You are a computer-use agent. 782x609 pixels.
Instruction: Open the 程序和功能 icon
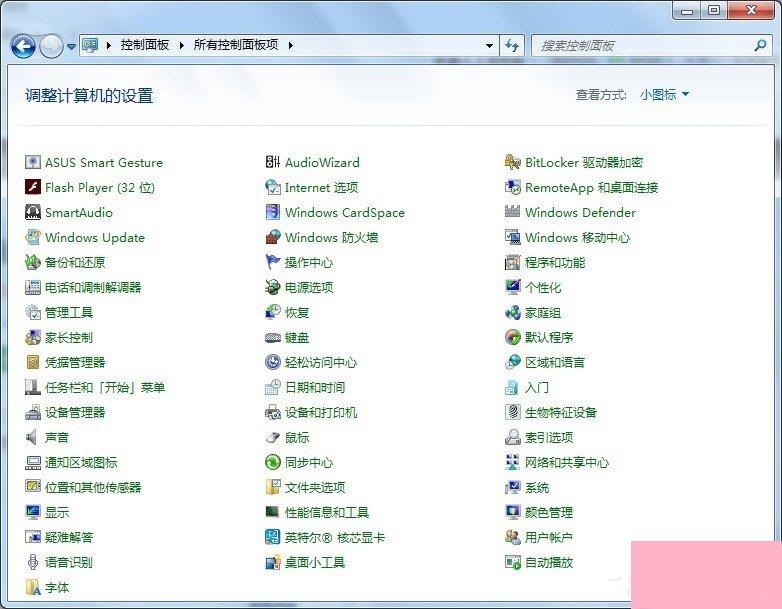(x=513, y=262)
